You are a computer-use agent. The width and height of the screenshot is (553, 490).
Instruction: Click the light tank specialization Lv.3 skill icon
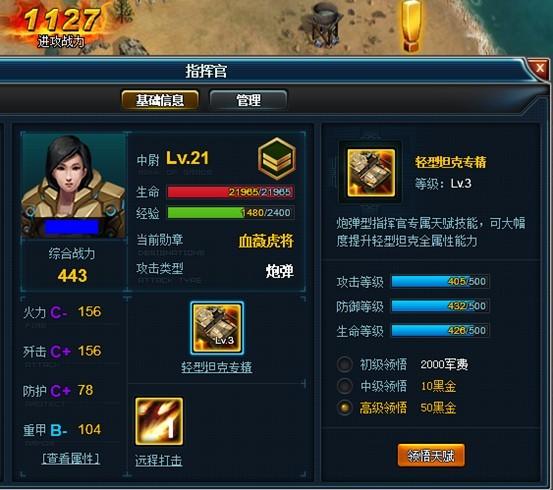(217, 328)
